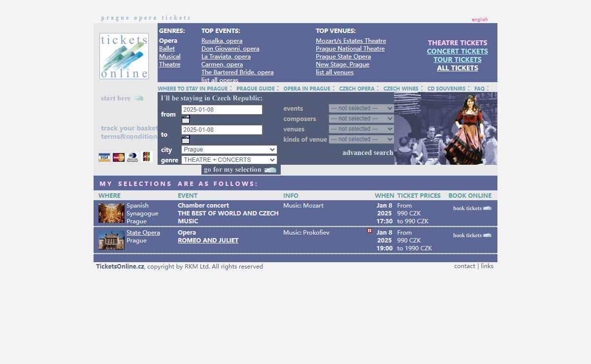This screenshot has width=591, height=364.
Task: Go to THEATRE TICKETS
Action: 458,43
